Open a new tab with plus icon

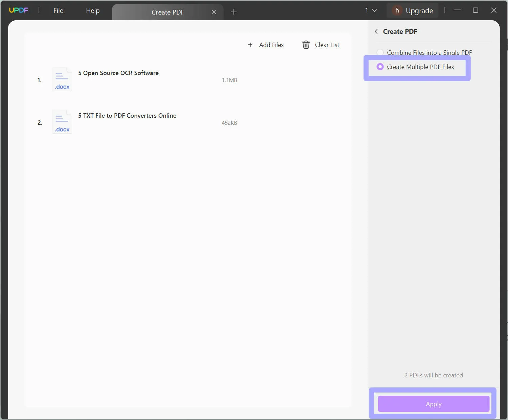[234, 12]
